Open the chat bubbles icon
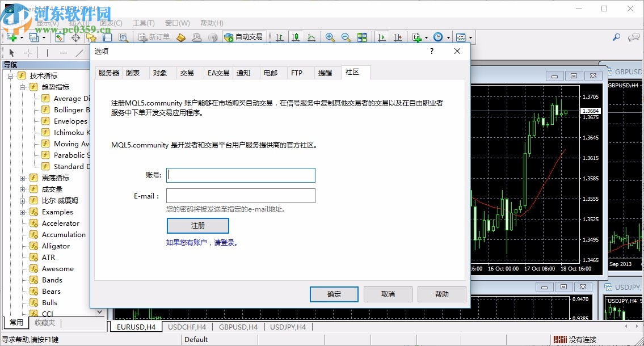This screenshot has width=644, height=346. (633, 37)
